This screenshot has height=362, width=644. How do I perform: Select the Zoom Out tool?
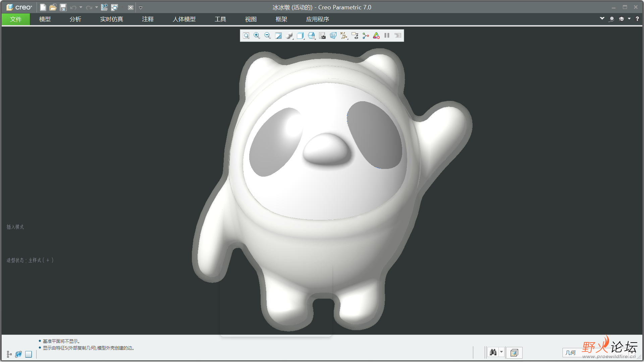(268, 36)
